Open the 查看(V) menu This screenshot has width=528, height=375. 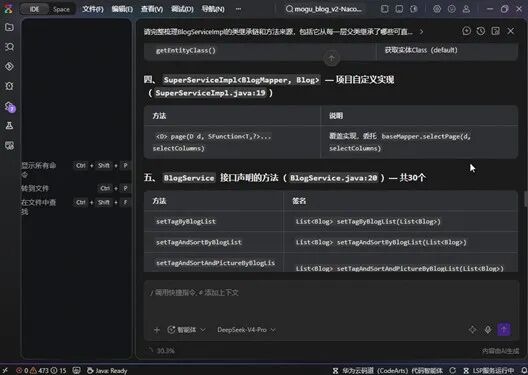point(152,9)
